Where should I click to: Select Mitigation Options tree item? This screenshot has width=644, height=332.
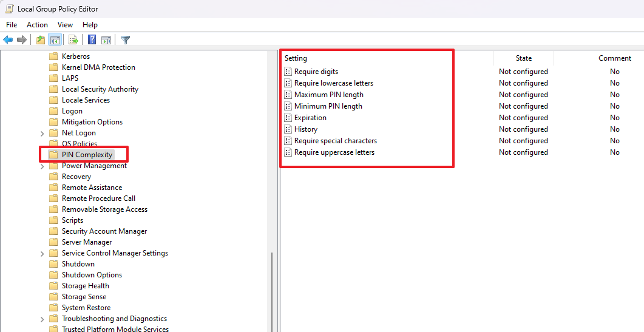[x=92, y=121]
